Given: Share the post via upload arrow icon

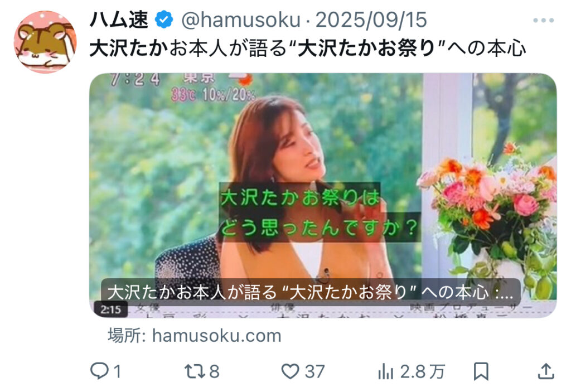Looking at the screenshot, I should [x=545, y=371].
